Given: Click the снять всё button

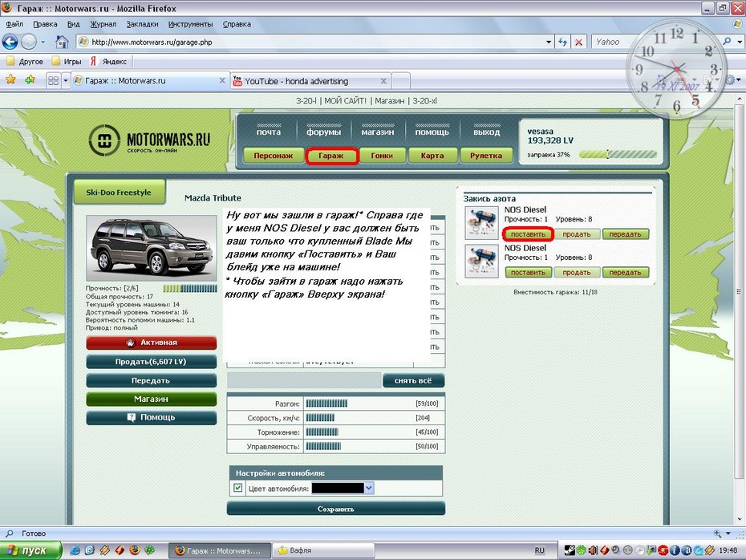Looking at the screenshot, I should click(413, 380).
